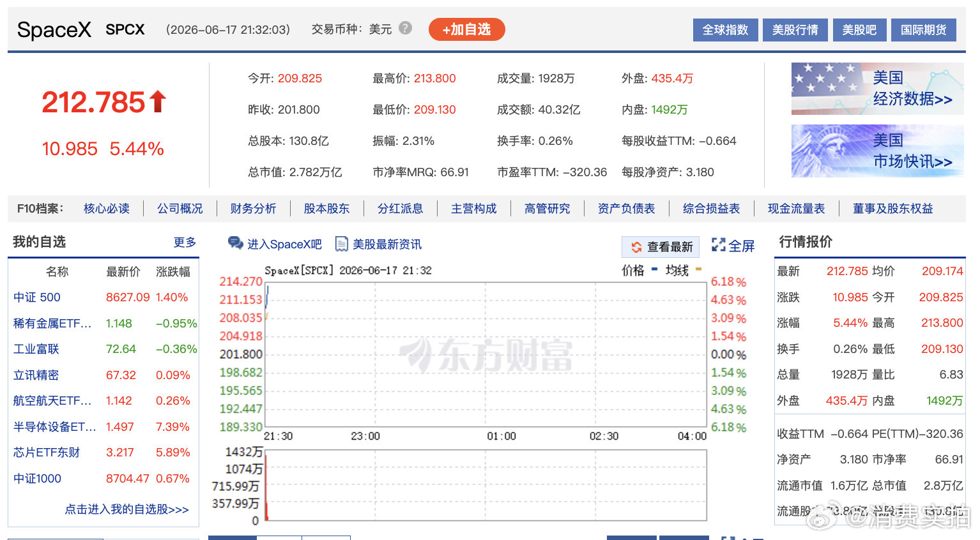Open 芯片ETF东财 in the watchlist

[47, 453]
